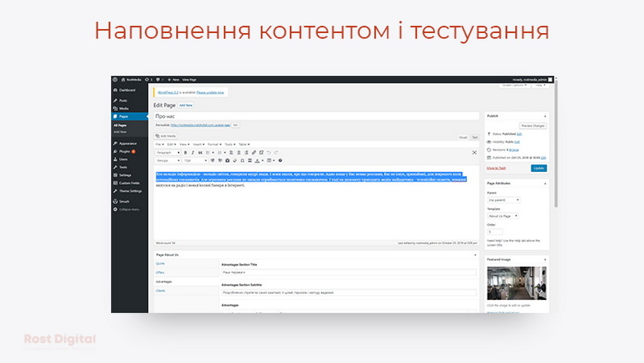Open the WordPress logo menu
644x363 pixels.
[115, 79]
